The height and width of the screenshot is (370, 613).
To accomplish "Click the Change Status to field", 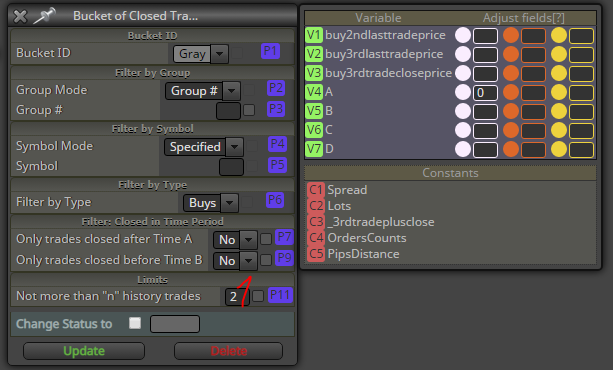I will tap(175, 324).
